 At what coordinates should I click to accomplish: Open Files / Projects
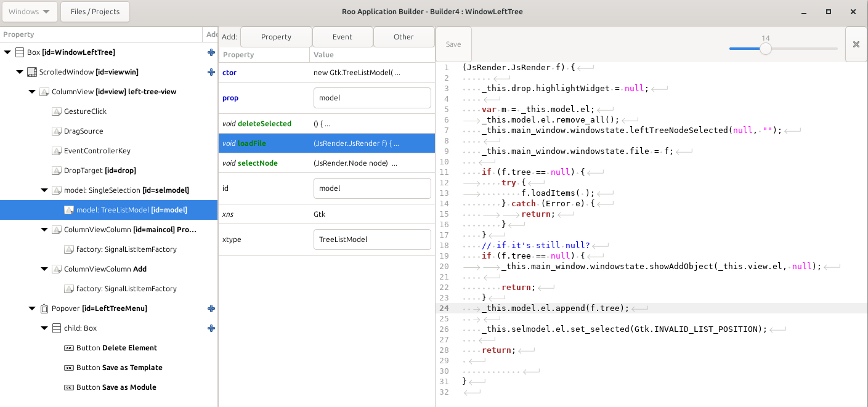point(95,12)
